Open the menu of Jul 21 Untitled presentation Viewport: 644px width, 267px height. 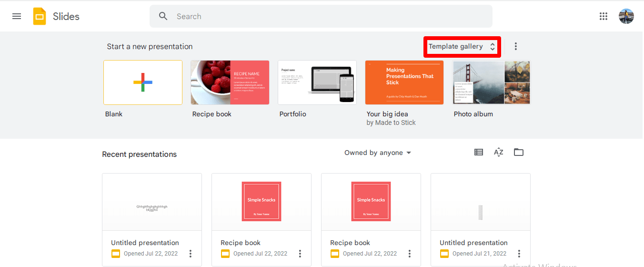pyautogui.click(x=519, y=254)
